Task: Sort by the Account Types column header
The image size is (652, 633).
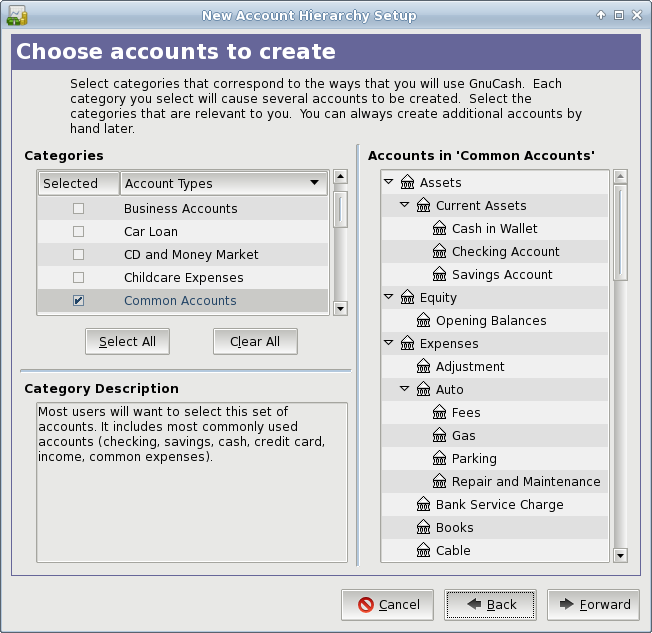Action: tap(224, 183)
